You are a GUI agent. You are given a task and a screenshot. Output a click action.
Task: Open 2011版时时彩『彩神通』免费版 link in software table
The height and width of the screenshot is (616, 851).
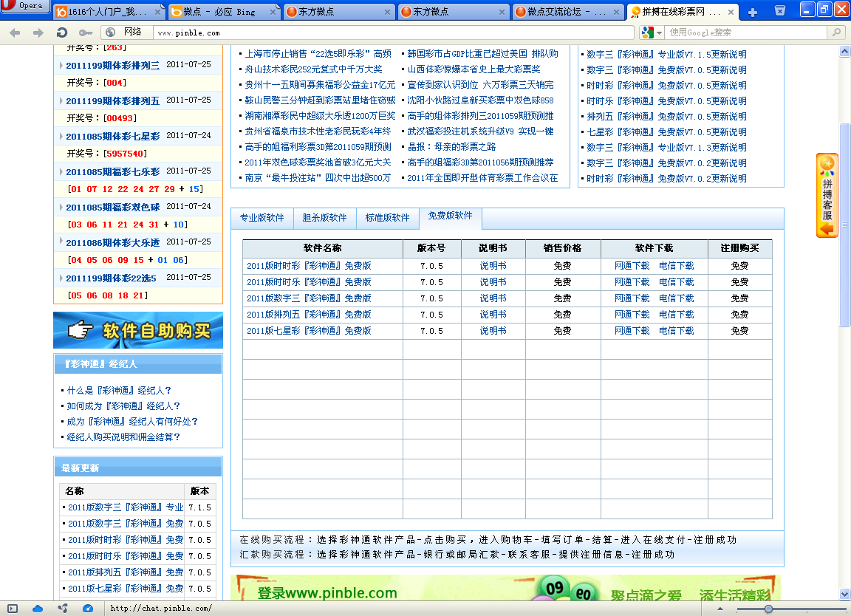coord(310,266)
